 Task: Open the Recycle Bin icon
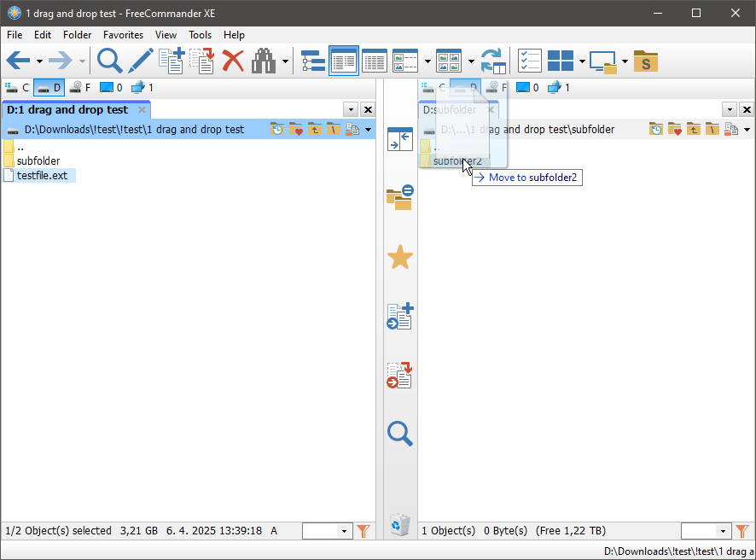(x=400, y=523)
